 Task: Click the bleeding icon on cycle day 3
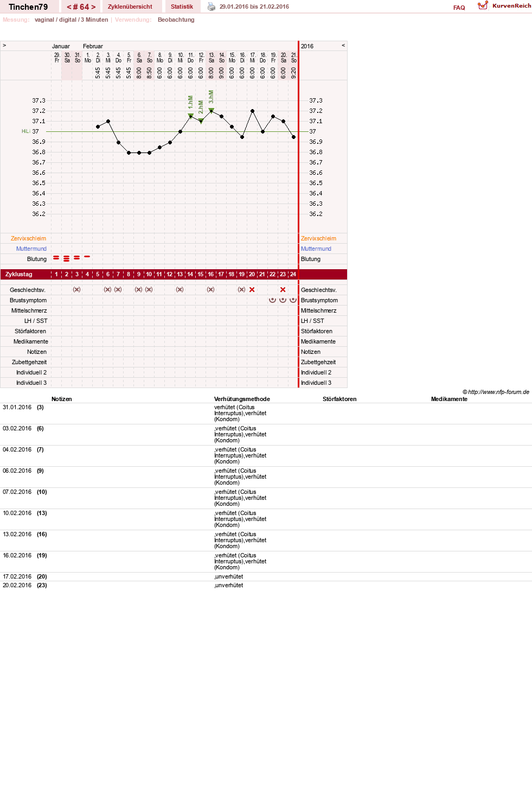click(77, 258)
